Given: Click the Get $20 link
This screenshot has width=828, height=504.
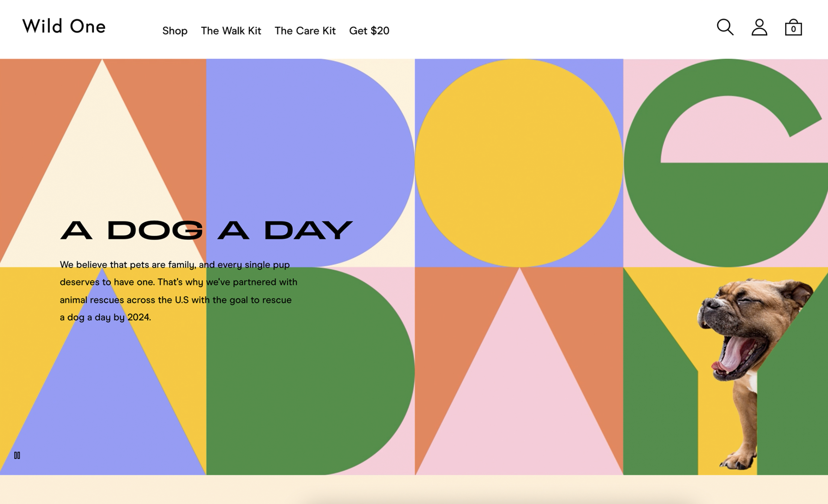Looking at the screenshot, I should coord(369,31).
